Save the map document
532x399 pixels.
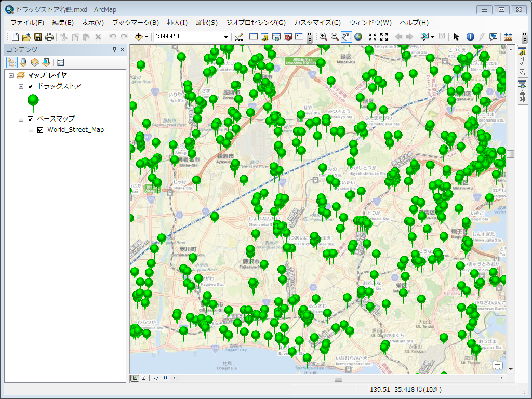(x=38, y=37)
